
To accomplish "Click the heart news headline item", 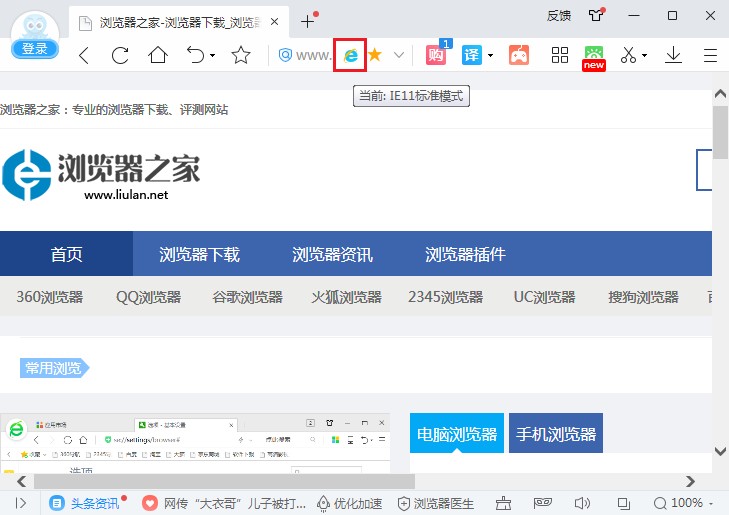I will [x=224, y=503].
